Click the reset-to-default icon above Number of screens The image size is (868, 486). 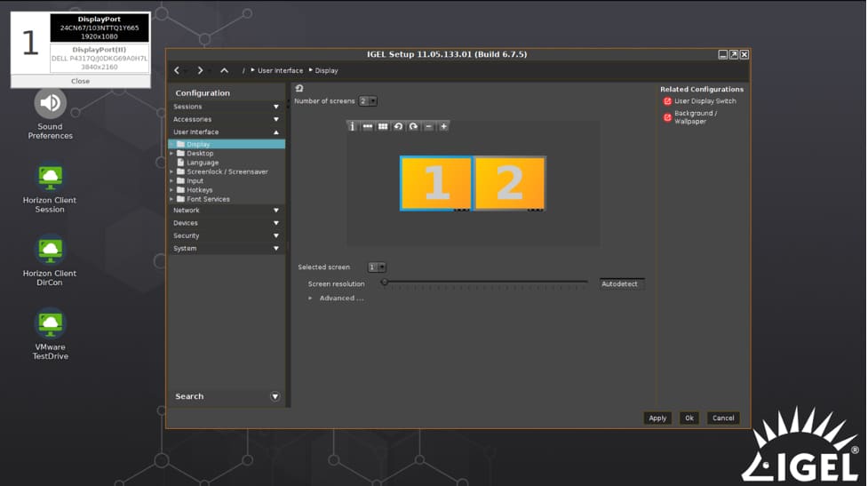pyautogui.click(x=299, y=88)
